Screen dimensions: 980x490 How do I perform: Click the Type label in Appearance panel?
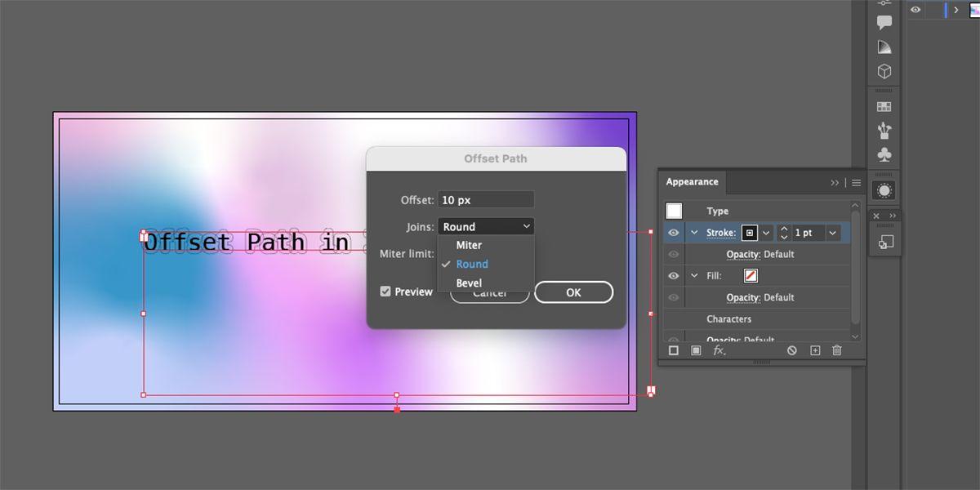click(x=717, y=211)
